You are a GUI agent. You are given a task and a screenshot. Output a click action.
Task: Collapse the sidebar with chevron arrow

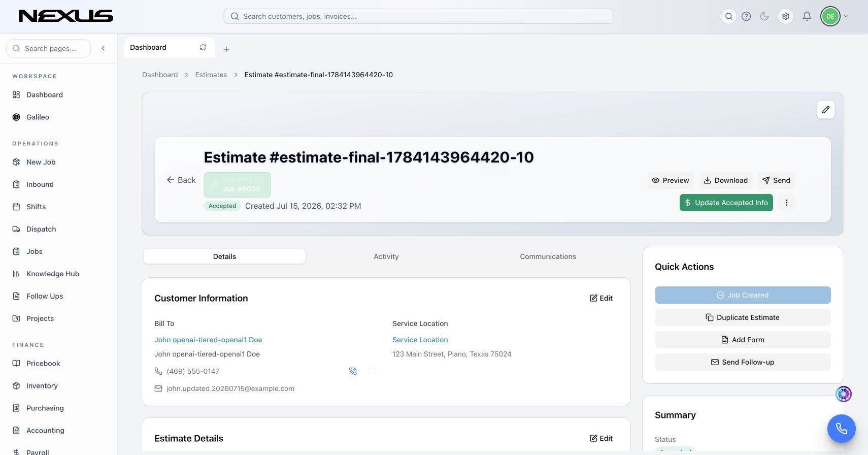(103, 48)
